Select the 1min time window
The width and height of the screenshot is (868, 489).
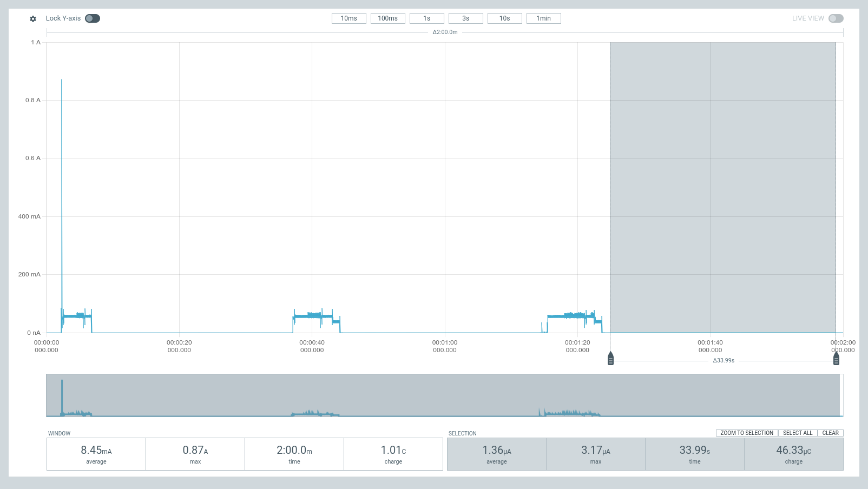[543, 18]
